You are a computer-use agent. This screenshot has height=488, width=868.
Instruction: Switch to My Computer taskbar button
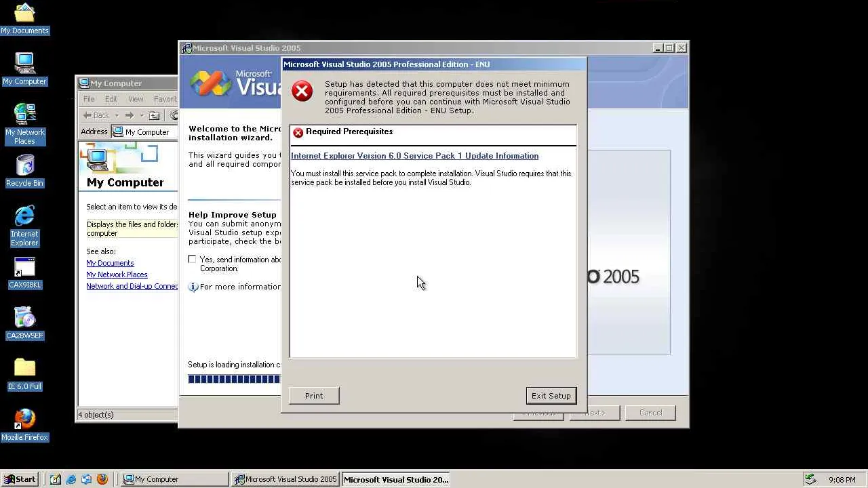point(175,479)
